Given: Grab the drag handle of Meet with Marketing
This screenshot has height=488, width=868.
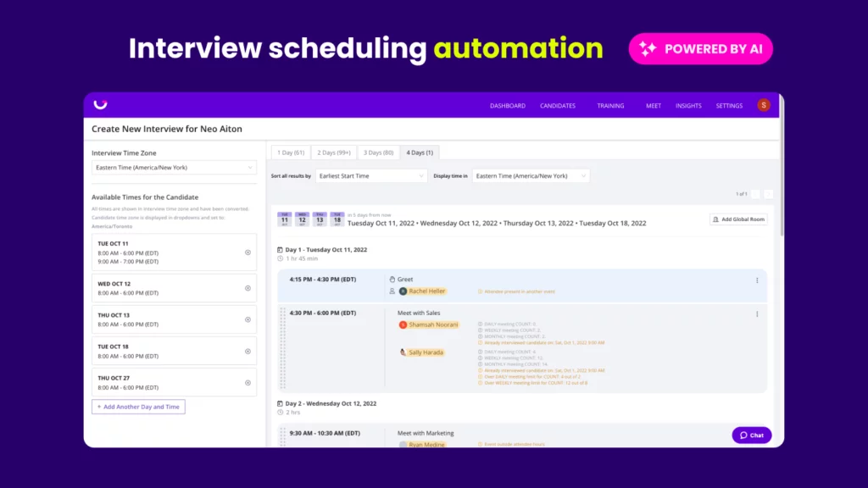Looking at the screenshot, I should [x=283, y=437].
